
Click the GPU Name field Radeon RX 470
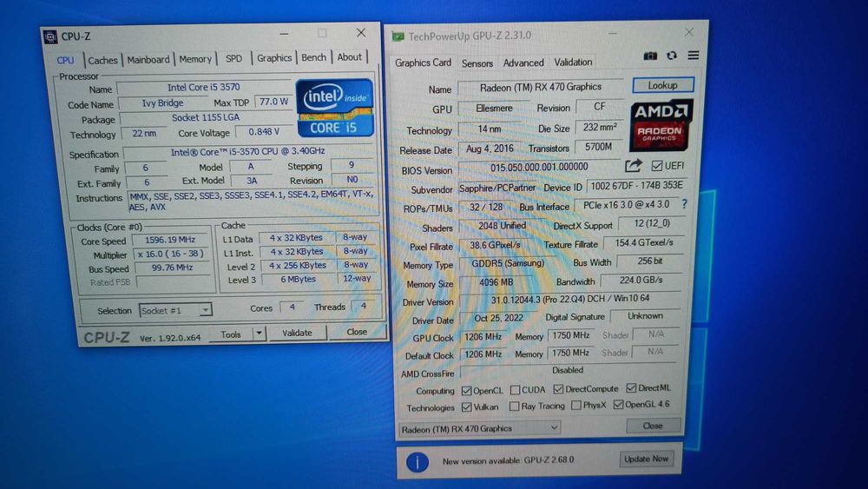(x=541, y=87)
